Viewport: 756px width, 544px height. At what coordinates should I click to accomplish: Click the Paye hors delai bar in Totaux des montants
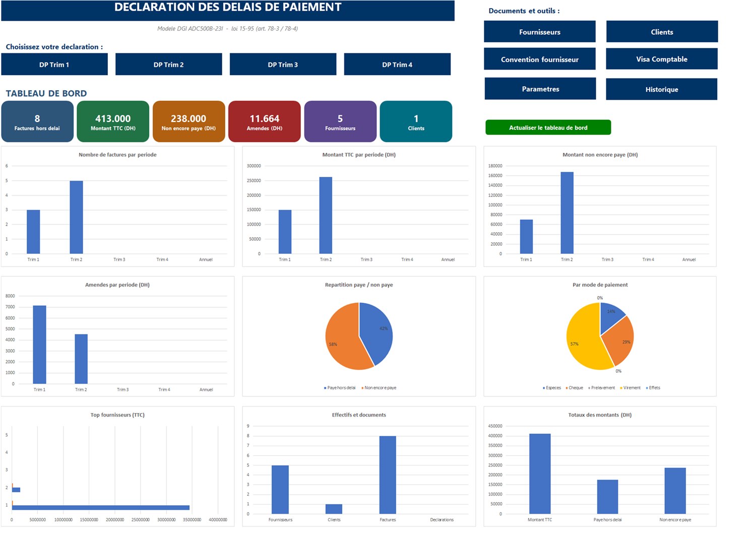tap(607, 497)
